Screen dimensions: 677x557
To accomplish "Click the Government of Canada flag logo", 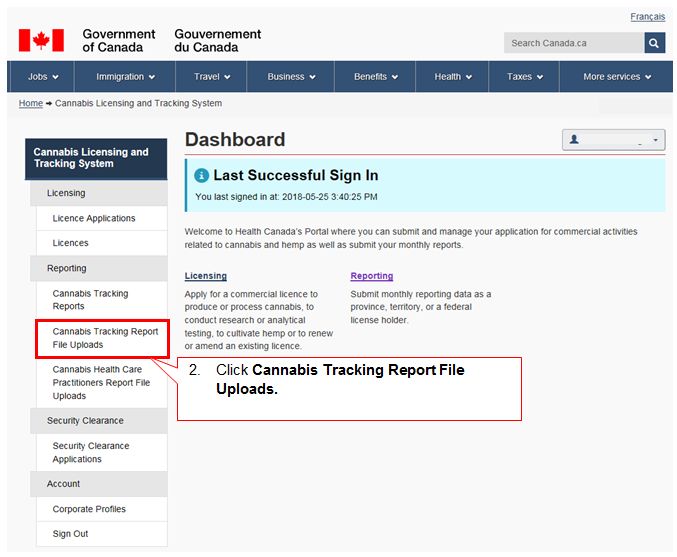I will click(x=41, y=40).
